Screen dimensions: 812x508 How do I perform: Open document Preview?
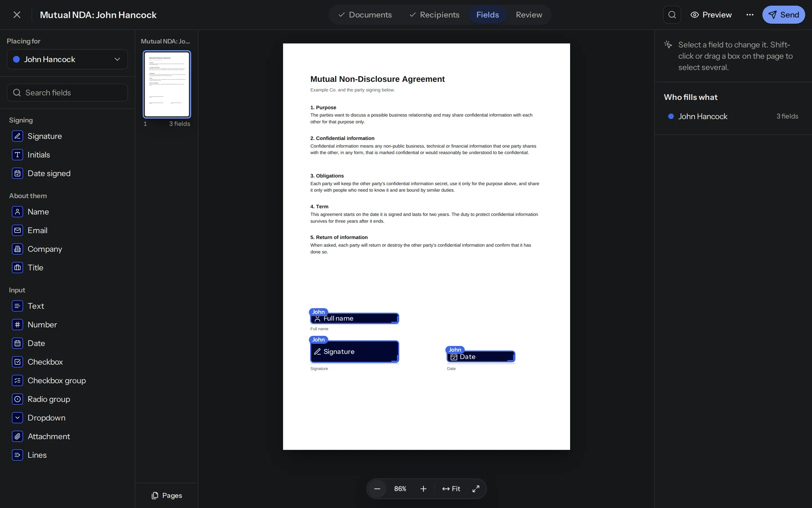(711, 15)
